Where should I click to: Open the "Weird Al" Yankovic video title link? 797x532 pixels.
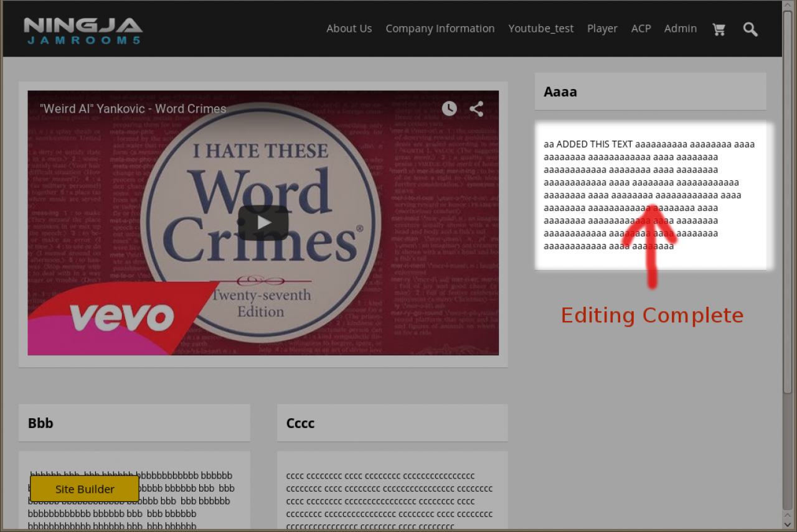133,109
